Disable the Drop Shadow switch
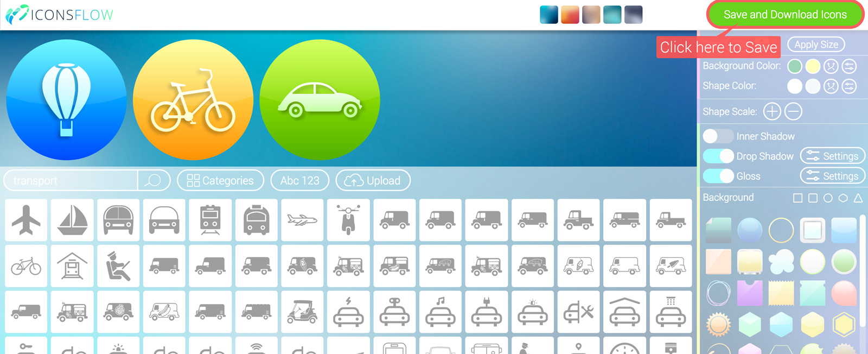This screenshot has width=868, height=354. (x=718, y=156)
